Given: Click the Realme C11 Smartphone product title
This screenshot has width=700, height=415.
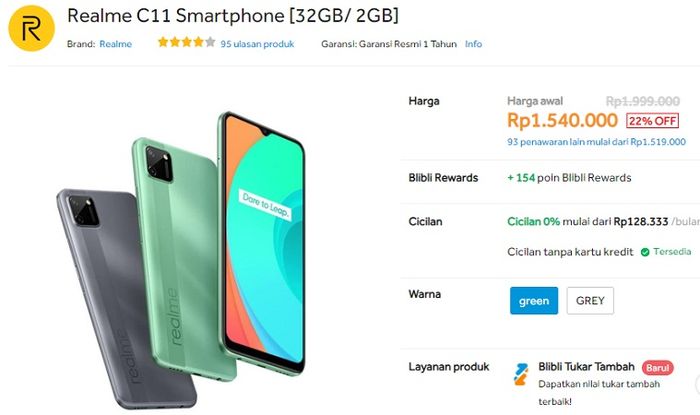Looking at the screenshot, I should [x=233, y=16].
